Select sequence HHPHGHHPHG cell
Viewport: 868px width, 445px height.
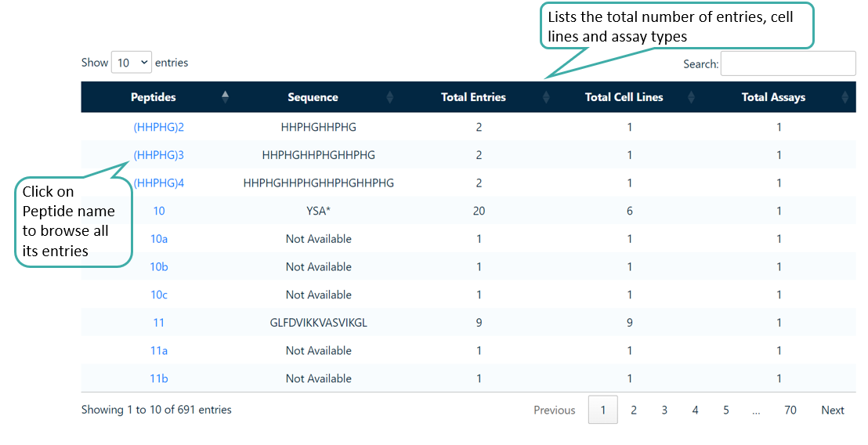pos(318,127)
